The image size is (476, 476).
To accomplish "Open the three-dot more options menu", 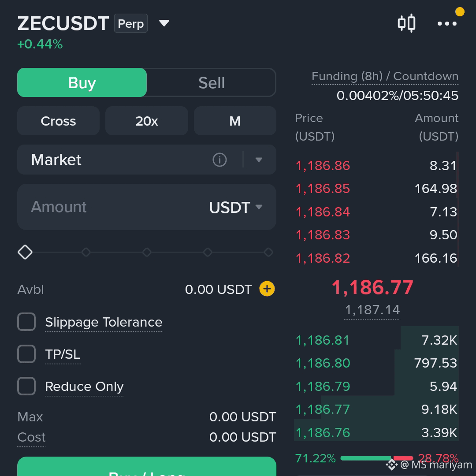I will pos(447,23).
